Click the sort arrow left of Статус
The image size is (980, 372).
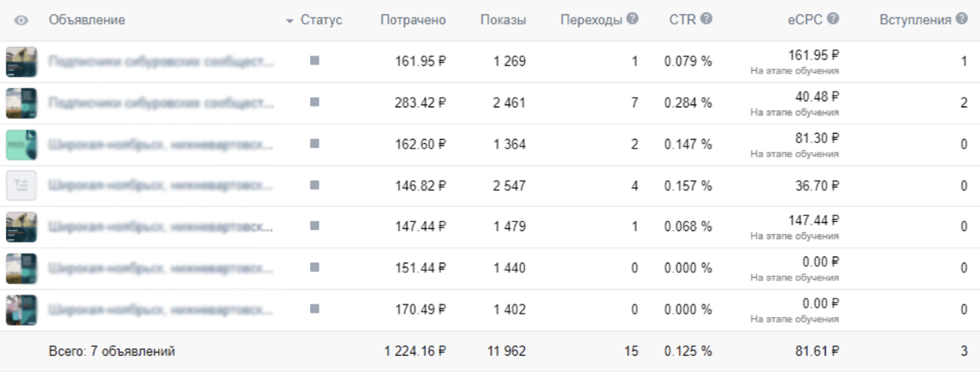coord(290,21)
